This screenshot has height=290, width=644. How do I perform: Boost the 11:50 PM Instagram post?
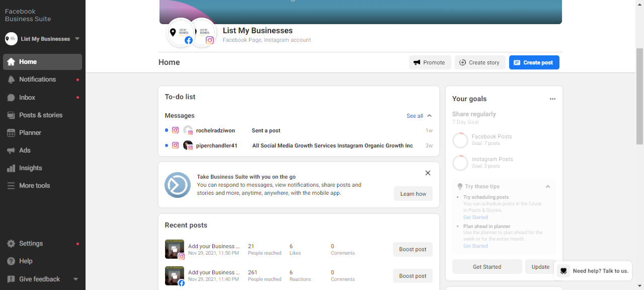point(413,249)
